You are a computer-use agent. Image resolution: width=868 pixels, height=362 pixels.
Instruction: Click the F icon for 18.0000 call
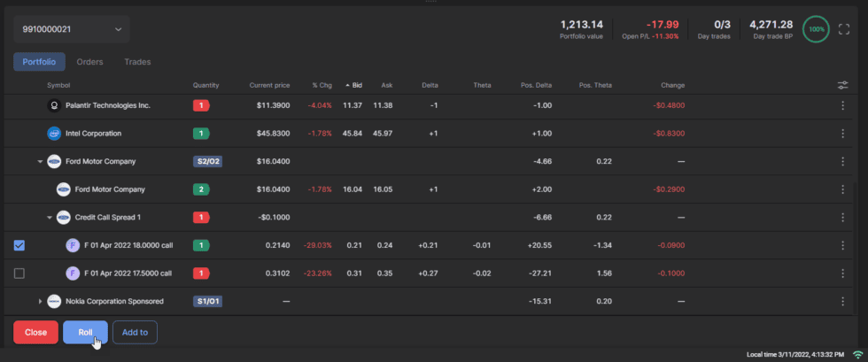[73, 245]
